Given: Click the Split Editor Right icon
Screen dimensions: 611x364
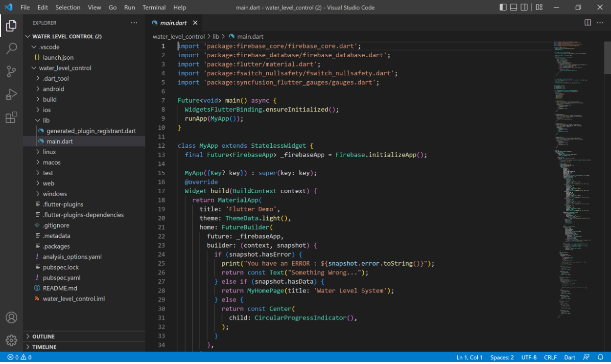Looking at the screenshot, I should pos(587,23).
